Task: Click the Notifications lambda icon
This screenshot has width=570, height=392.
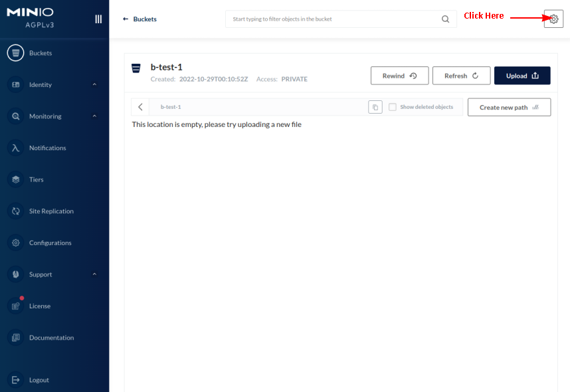Action: click(15, 147)
